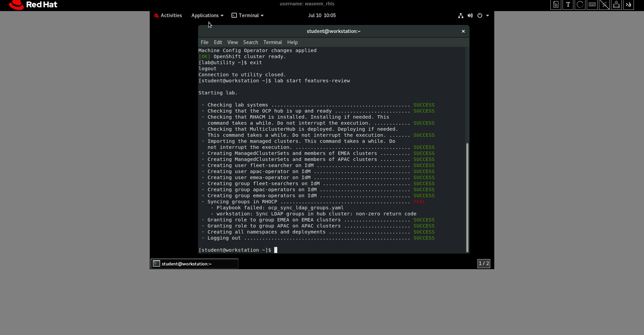This screenshot has width=644, height=335.
Task: Click 'lab start features-review' command text
Action: coord(312,81)
